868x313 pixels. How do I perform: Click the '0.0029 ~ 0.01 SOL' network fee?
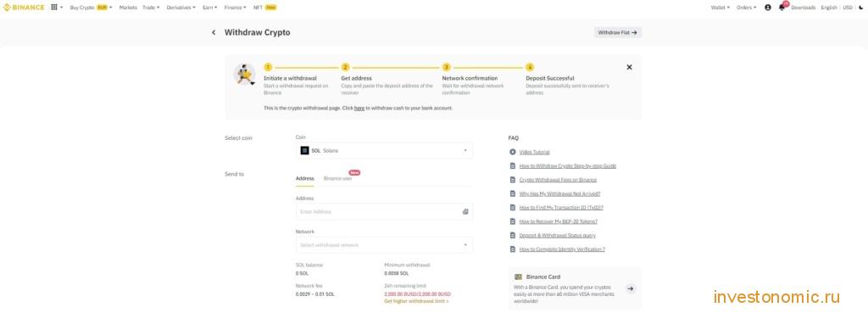[x=315, y=294]
